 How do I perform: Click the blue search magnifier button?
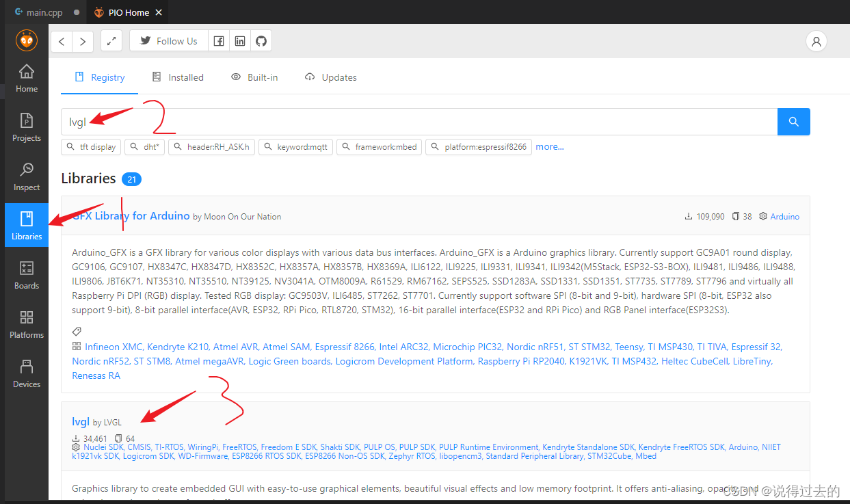pyautogui.click(x=793, y=122)
